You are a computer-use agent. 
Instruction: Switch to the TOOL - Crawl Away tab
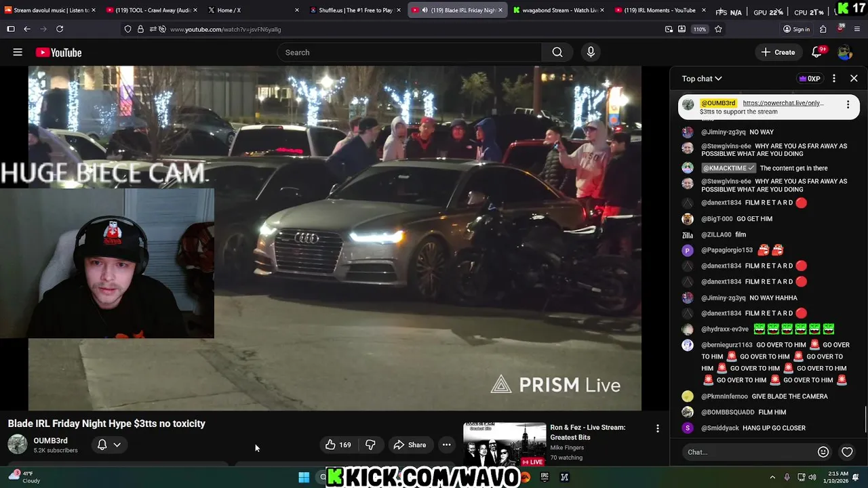(152, 10)
